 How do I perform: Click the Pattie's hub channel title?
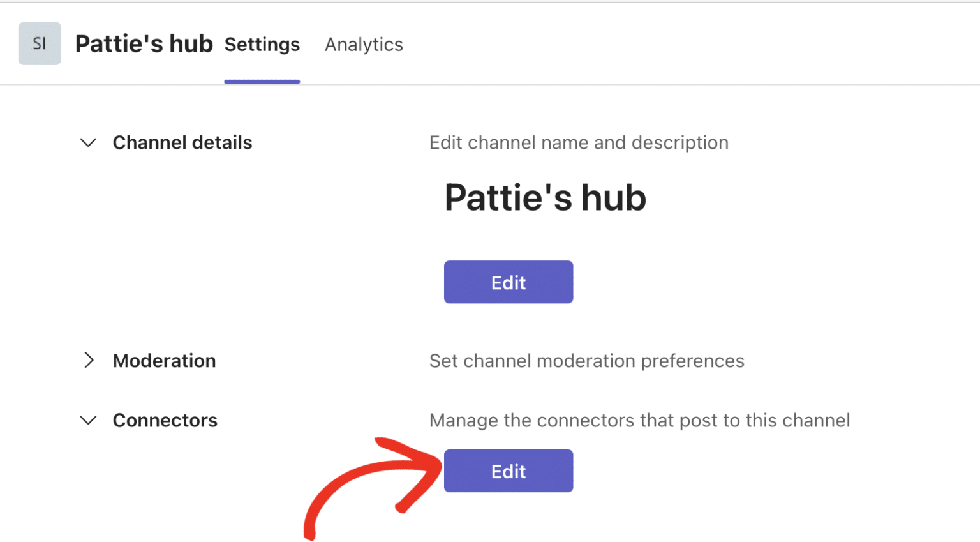click(143, 43)
